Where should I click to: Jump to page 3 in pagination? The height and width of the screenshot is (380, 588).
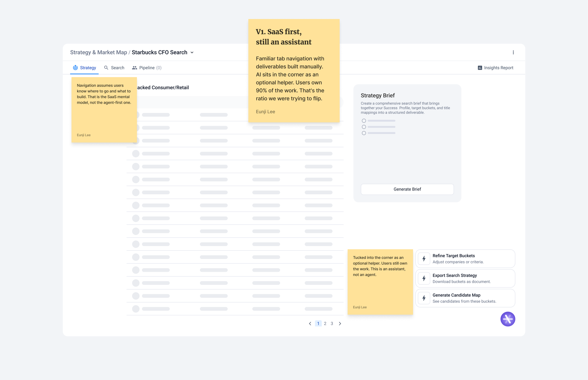[332, 324]
